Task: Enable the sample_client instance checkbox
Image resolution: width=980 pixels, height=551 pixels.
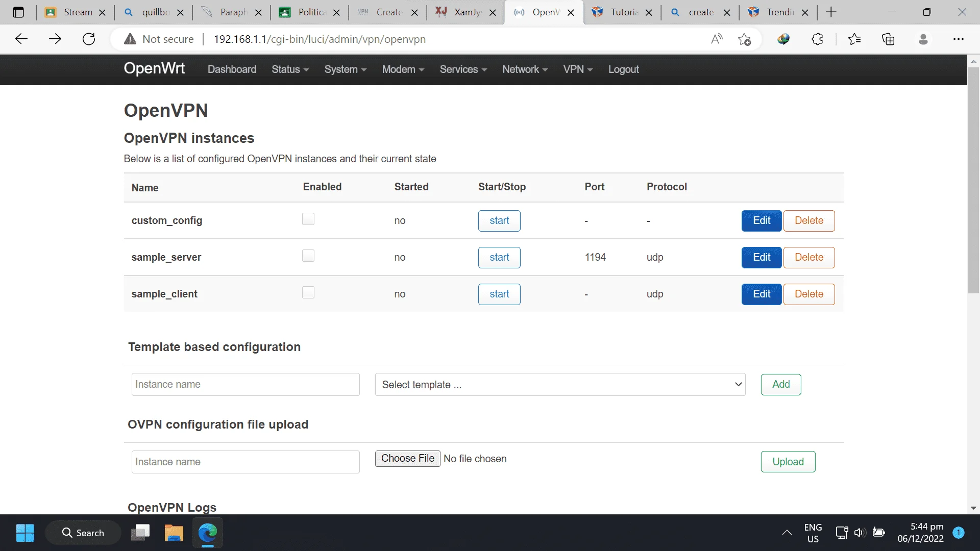Action: [x=308, y=292]
